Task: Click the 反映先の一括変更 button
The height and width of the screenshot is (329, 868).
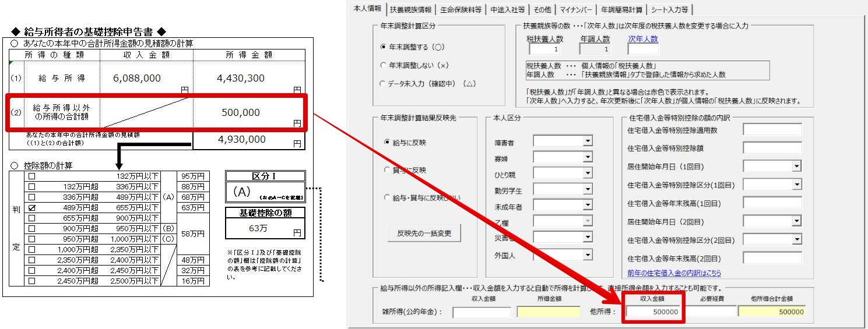Action: 424,234
